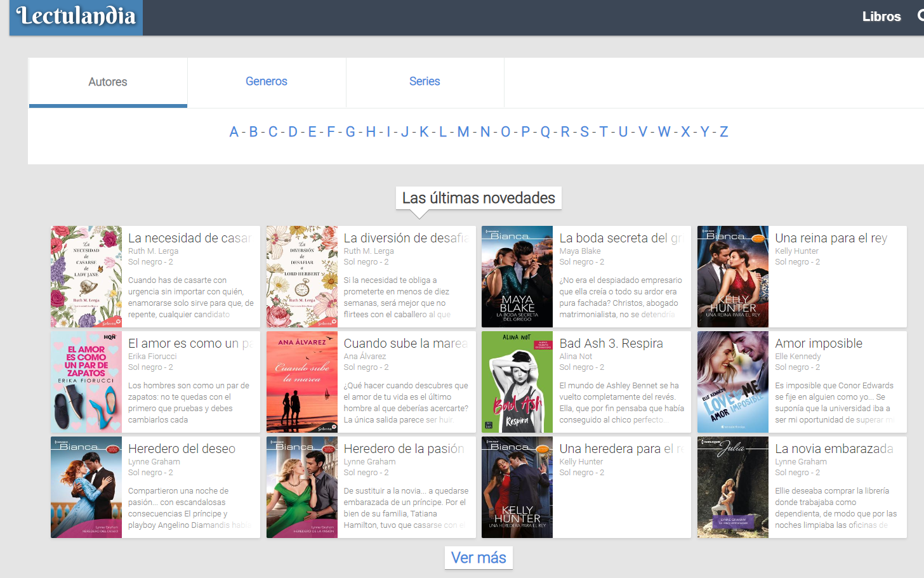Switch to the Series tab
This screenshot has width=924, height=578.
(425, 81)
